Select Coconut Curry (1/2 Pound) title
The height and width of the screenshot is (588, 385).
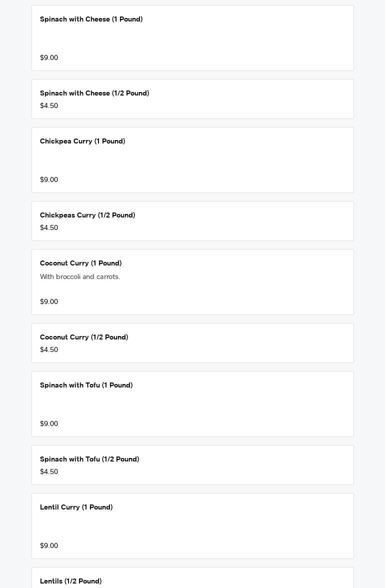tap(84, 337)
